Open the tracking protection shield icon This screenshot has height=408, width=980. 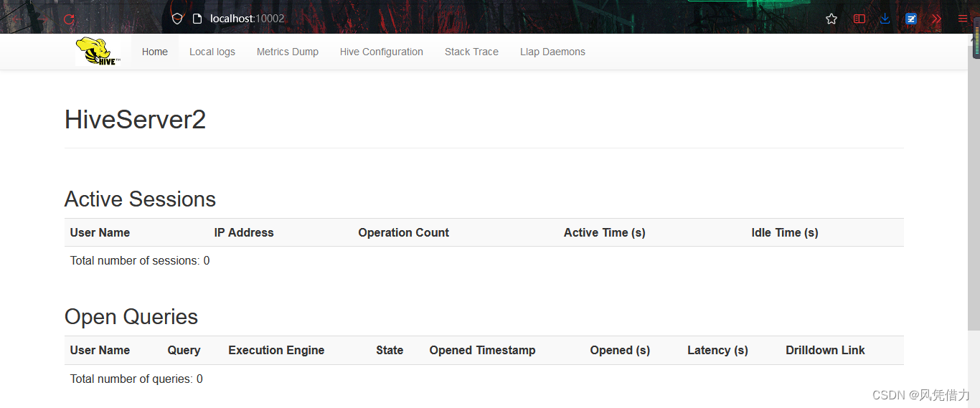177,19
